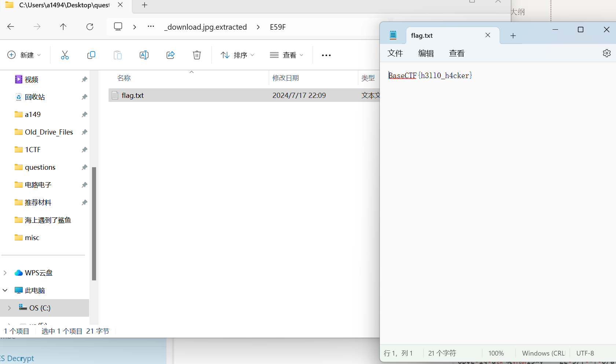Close the File Explorer tab
Image resolution: width=616 pixels, height=364 pixels.
point(120,5)
